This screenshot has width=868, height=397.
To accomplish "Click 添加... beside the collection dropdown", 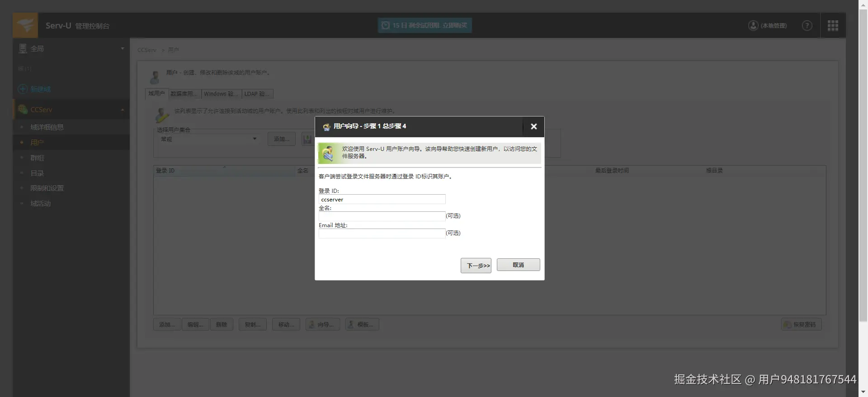I will (x=281, y=139).
